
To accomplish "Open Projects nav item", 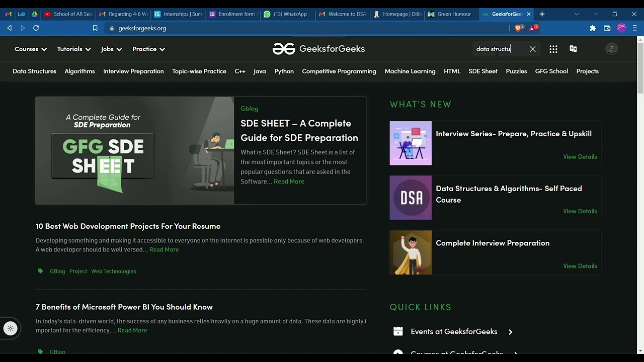I will click(587, 71).
